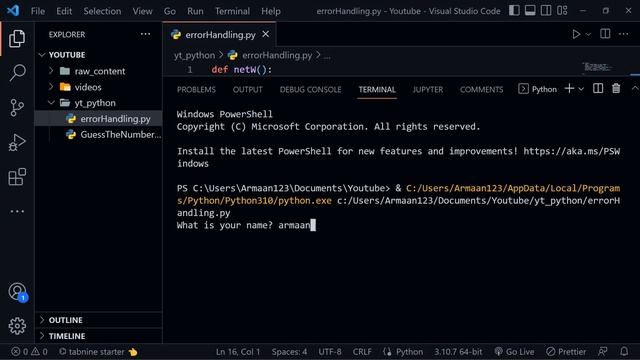Open the Go menu
Image resolution: width=640 pixels, height=360 pixels.
tap(170, 11)
